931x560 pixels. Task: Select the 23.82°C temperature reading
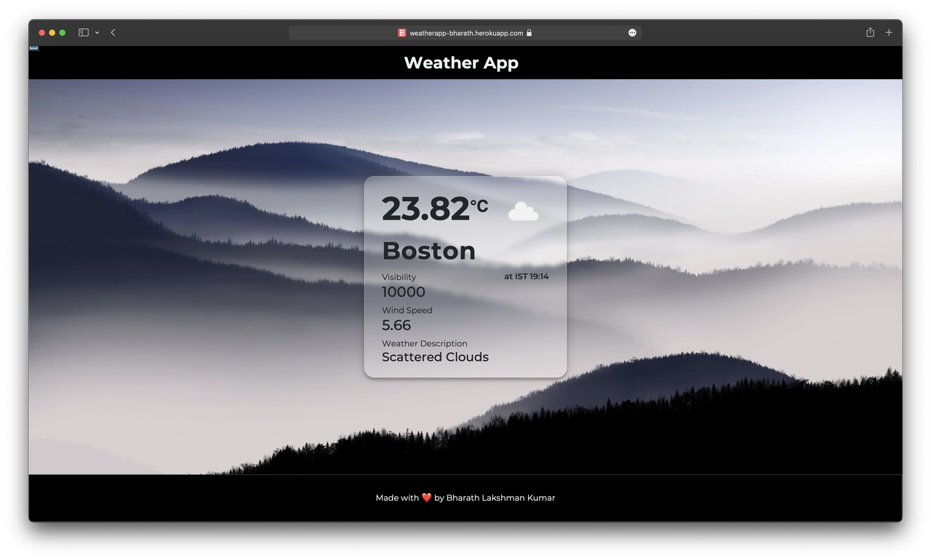point(434,209)
